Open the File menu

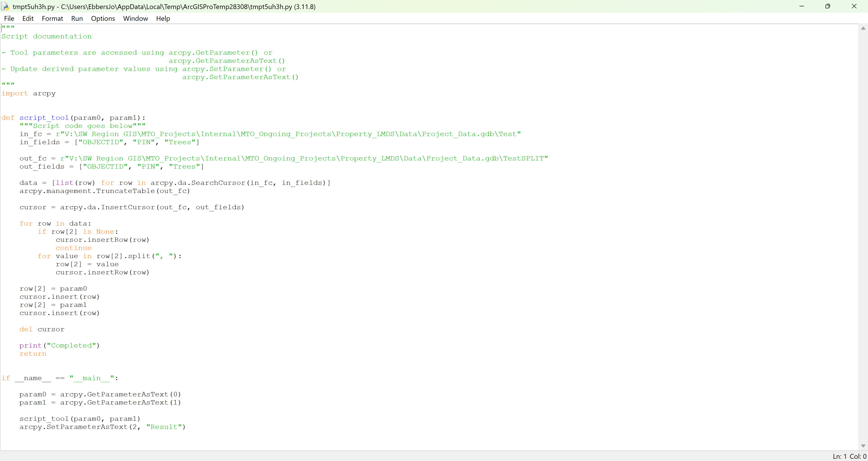[x=9, y=19]
